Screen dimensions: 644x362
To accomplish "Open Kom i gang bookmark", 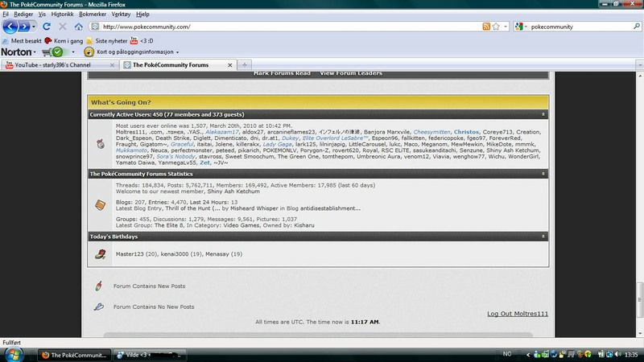I will coord(64,41).
